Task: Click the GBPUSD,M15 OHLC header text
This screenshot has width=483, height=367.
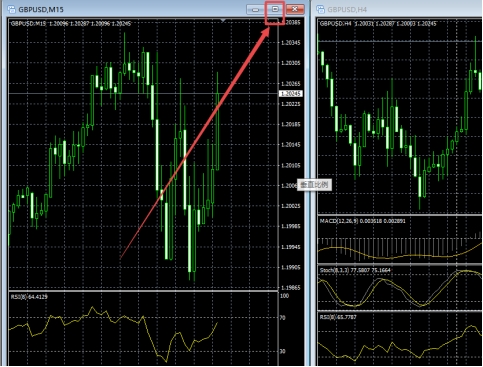Action: 71,24
